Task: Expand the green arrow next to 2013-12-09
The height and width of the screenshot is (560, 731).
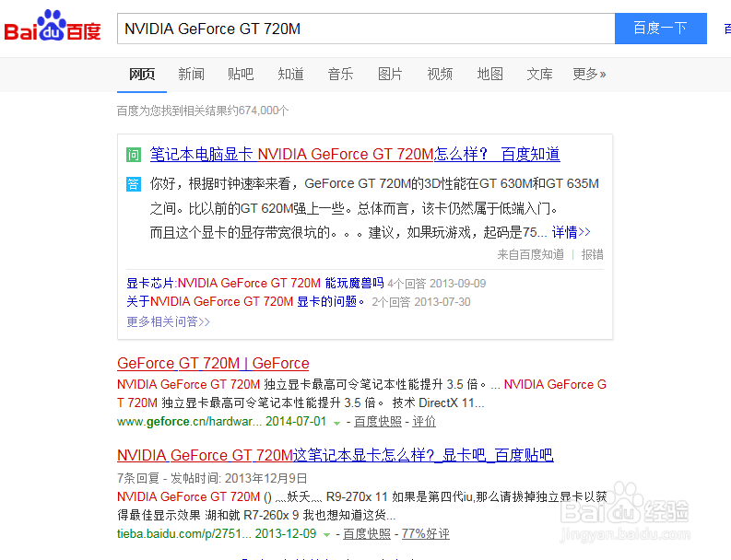Action: (326, 535)
